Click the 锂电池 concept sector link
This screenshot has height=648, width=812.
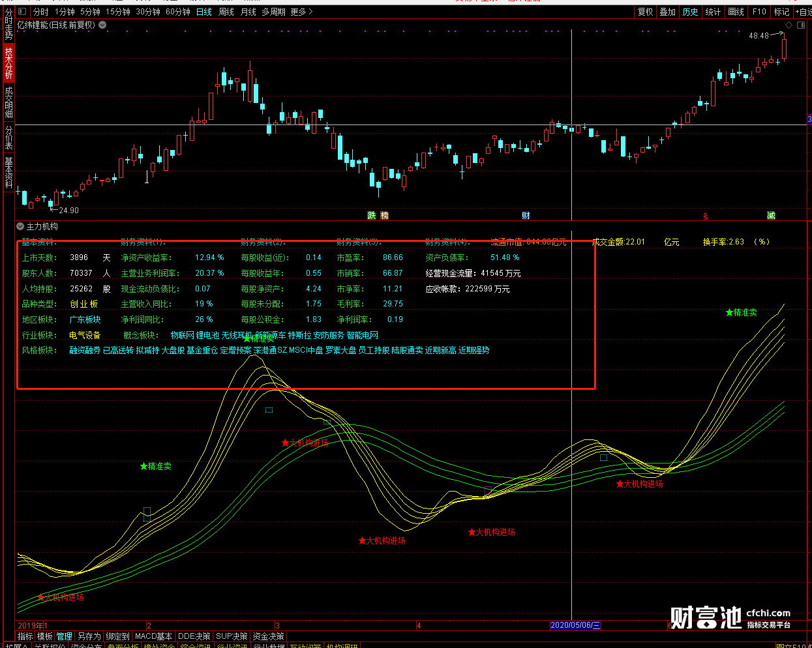208,335
